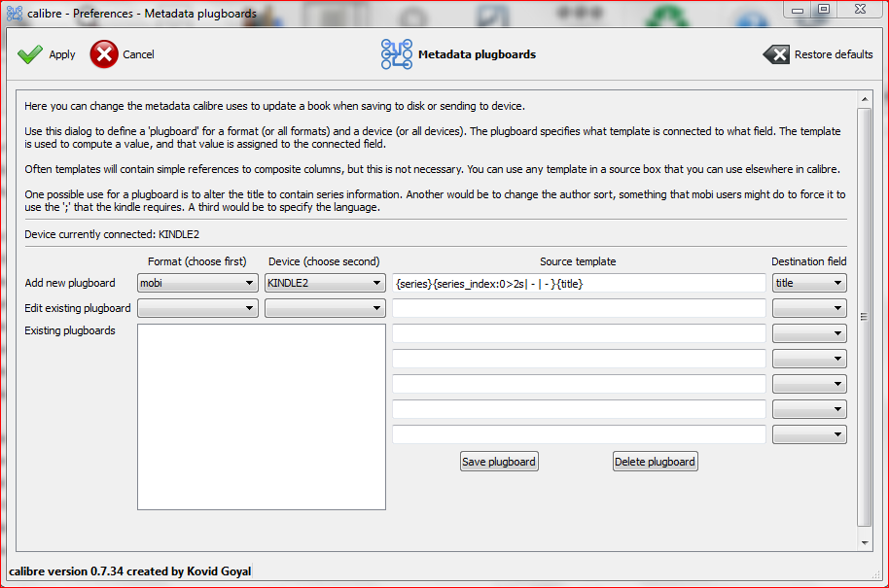Open destination dropdown on Edit existing plugboard row
The image size is (889, 588).
(809, 308)
